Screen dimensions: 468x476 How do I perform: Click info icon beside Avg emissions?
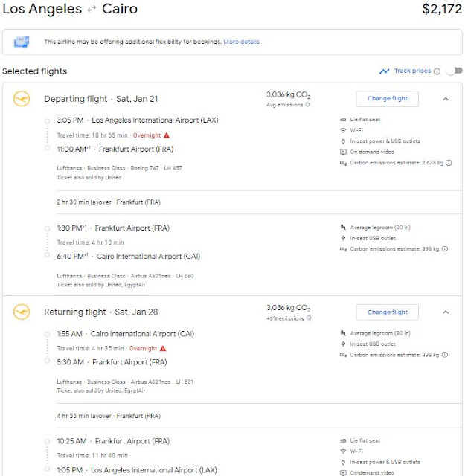(308, 106)
